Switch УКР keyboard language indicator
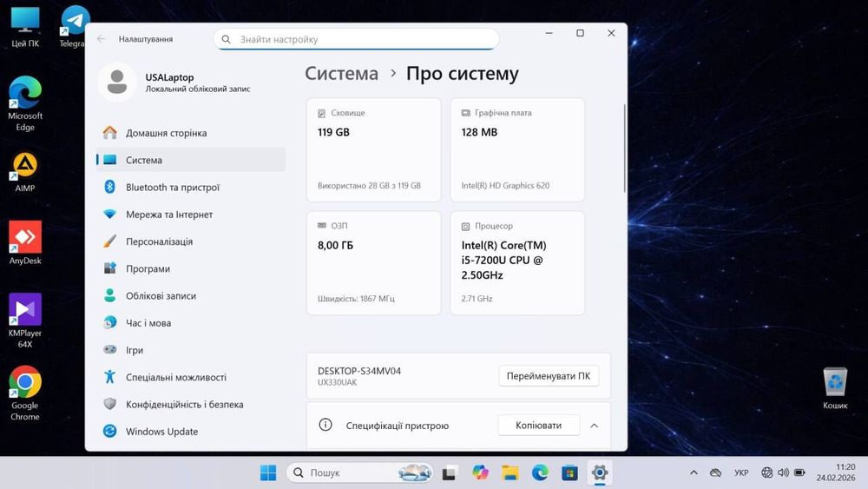 (741, 472)
